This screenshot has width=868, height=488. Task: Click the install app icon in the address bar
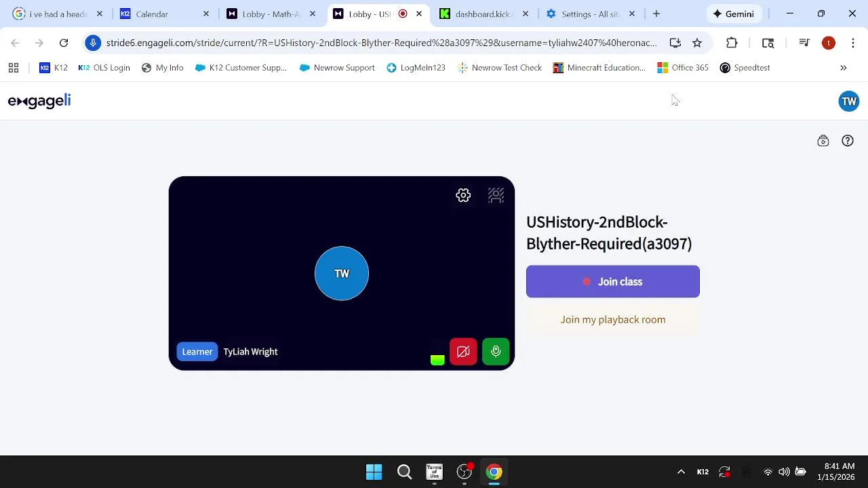pyautogui.click(x=675, y=43)
